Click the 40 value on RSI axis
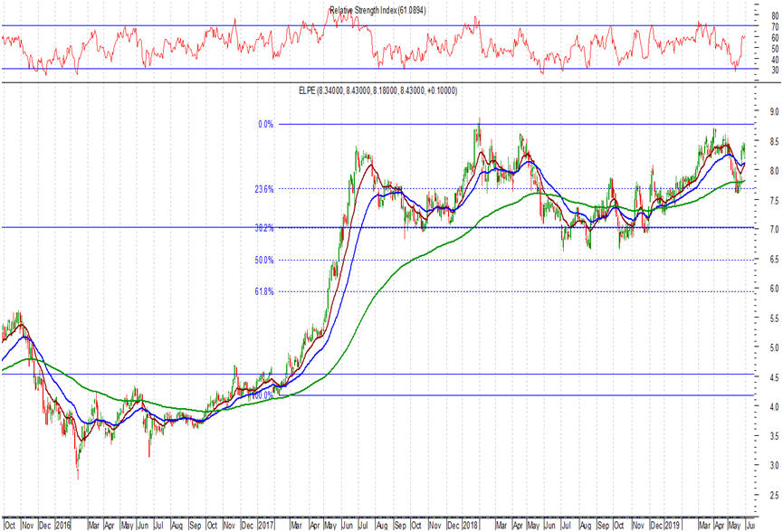Image resolution: width=783 pixels, height=532 pixels. pos(775,60)
